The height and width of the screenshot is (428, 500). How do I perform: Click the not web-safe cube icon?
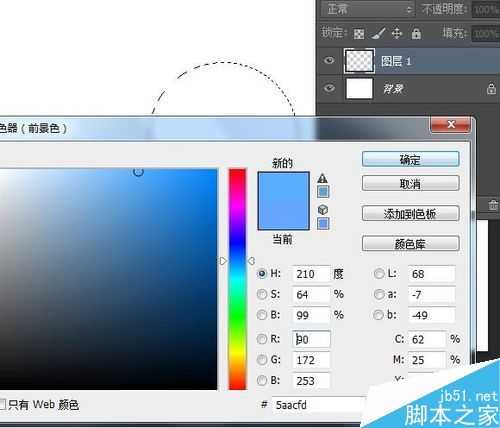[323, 210]
